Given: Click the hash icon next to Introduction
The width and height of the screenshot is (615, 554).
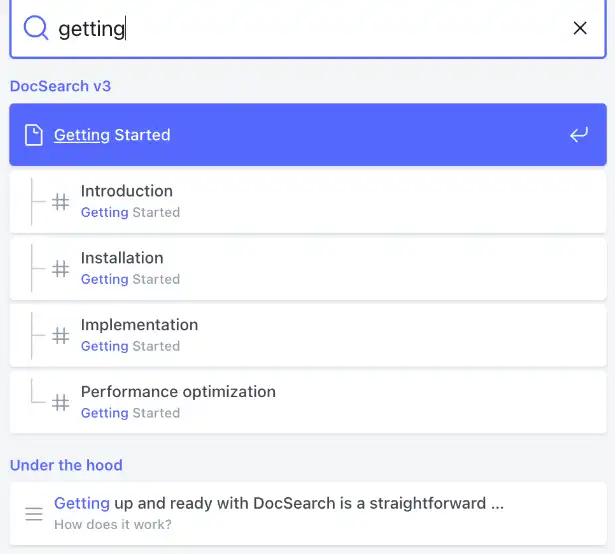Looking at the screenshot, I should [60, 202].
